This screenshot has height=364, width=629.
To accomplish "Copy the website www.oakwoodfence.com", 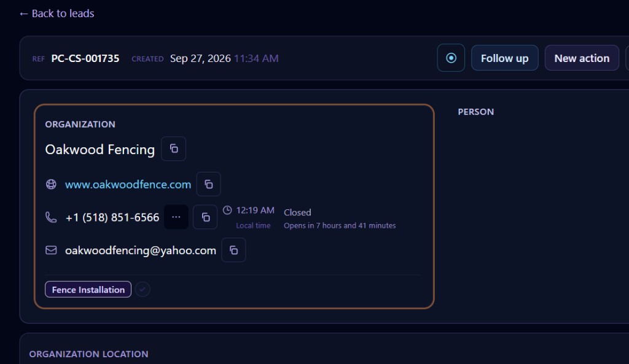I will pyautogui.click(x=209, y=184).
